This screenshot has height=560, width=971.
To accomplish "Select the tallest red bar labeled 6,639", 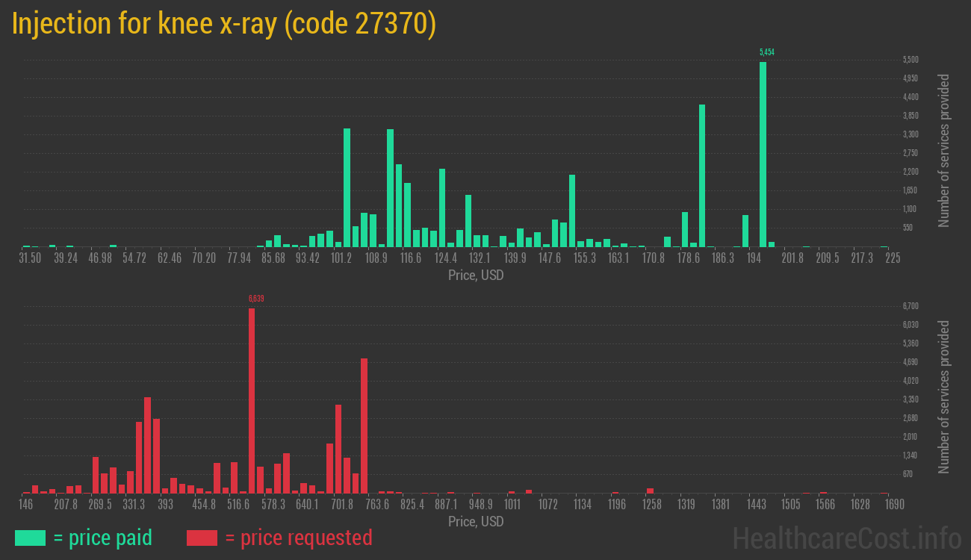I will [x=252, y=400].
